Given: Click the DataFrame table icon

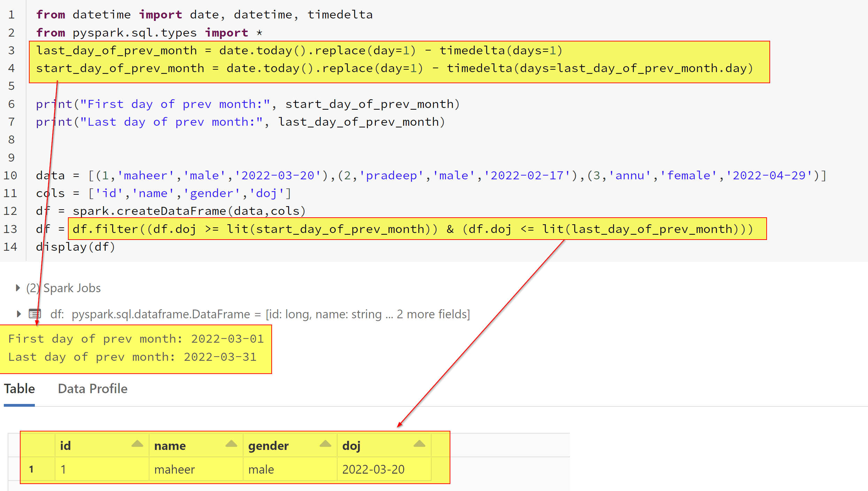Looking at the screenshot, I should coord(34,314).
